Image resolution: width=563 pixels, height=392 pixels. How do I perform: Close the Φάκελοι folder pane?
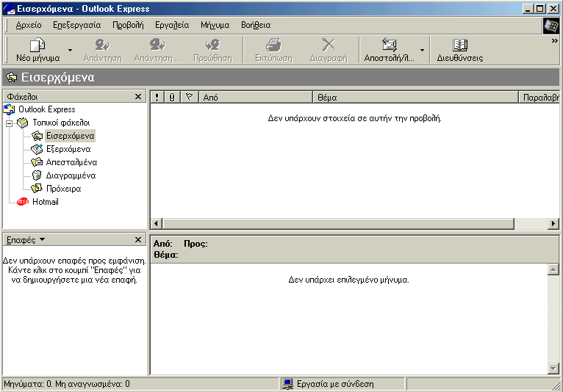pos(138,96)
